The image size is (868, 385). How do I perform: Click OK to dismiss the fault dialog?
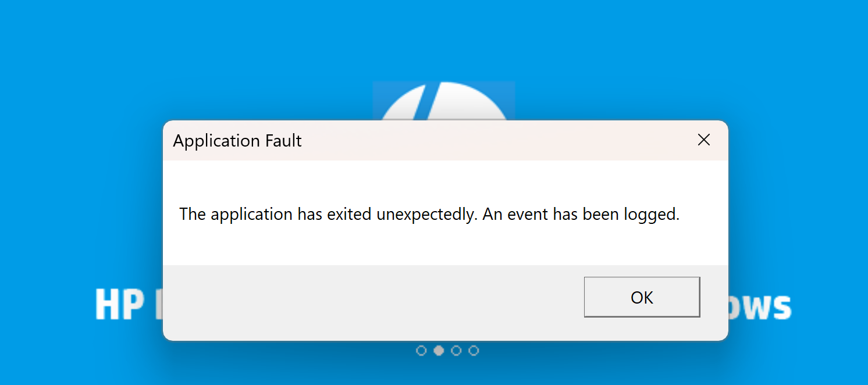[642, 297]
